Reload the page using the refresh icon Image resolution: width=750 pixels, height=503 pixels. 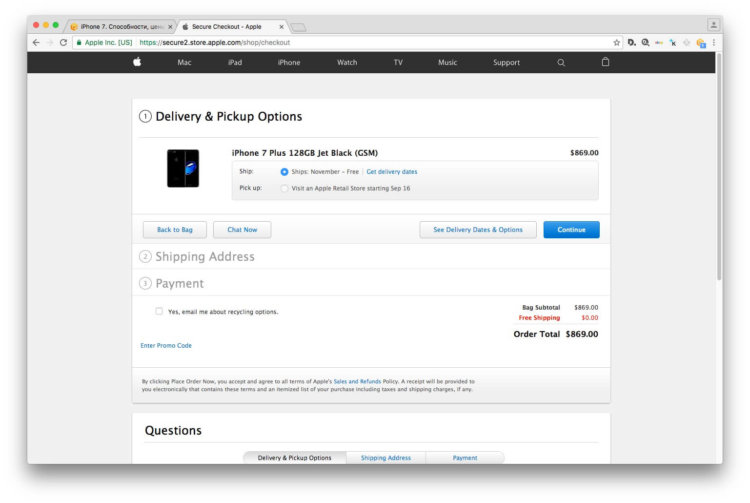click(x=63, y=43)
